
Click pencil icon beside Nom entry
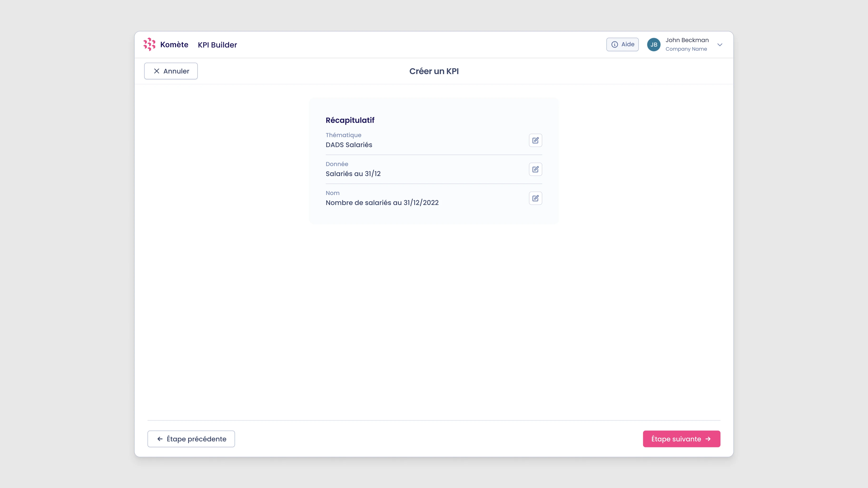pos(535,198)
